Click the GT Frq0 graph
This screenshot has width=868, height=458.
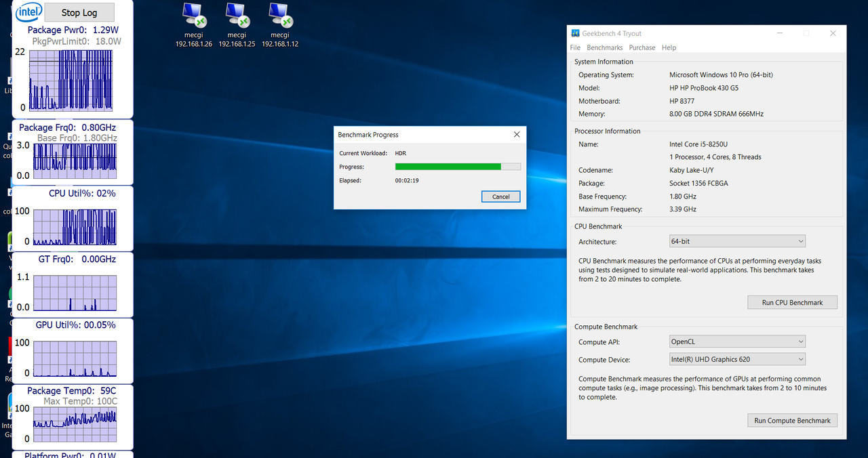[75, 292]
